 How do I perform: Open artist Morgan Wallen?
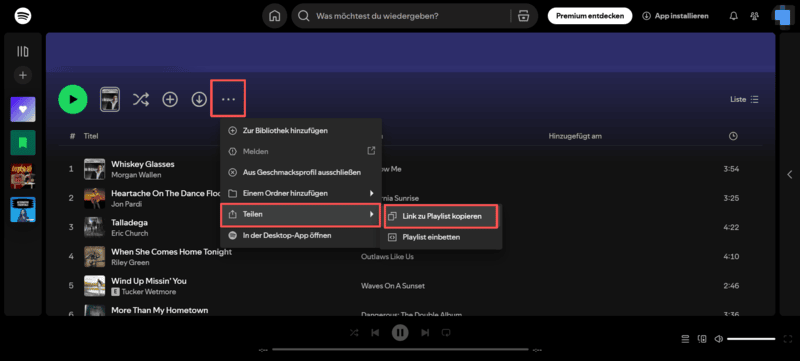click(x=136, y=175)
